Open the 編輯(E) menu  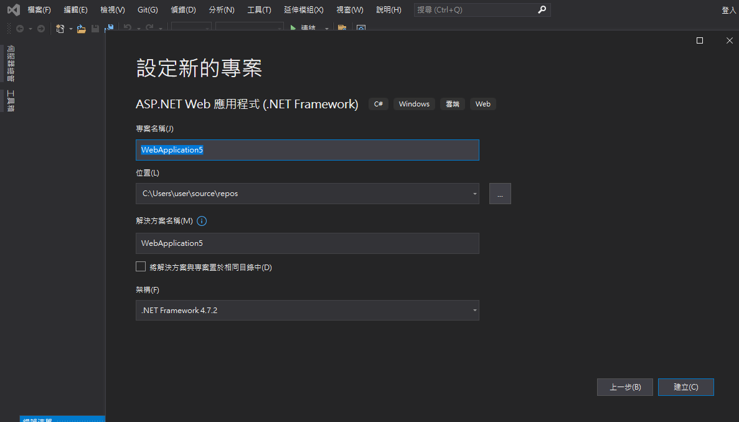[x=75, y=9]
